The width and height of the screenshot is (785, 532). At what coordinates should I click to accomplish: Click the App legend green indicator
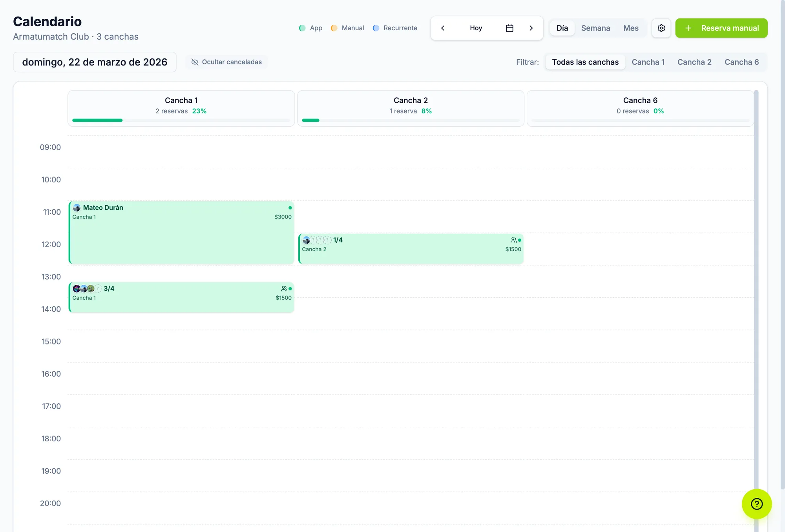click(302, 28)
